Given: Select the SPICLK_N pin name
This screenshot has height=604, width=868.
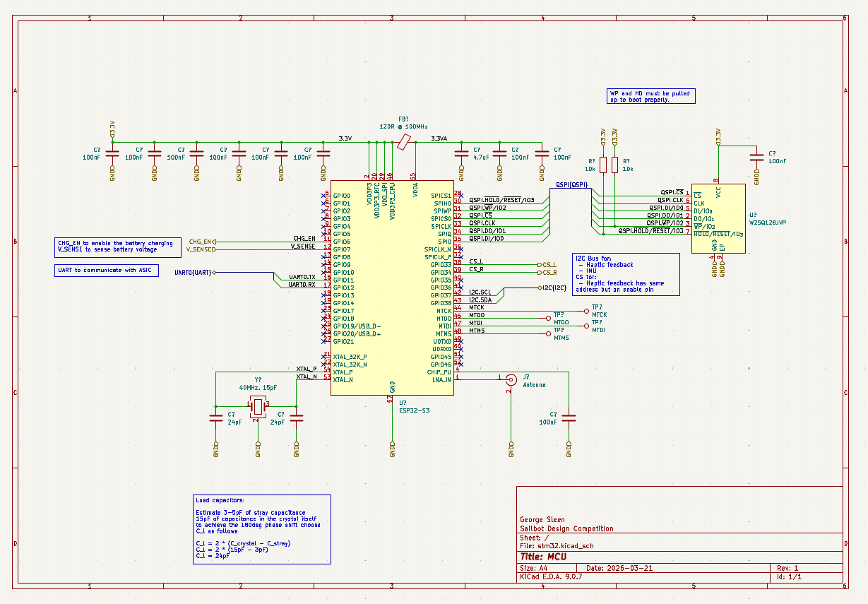Looking at the screenshot, I should 437,249.
